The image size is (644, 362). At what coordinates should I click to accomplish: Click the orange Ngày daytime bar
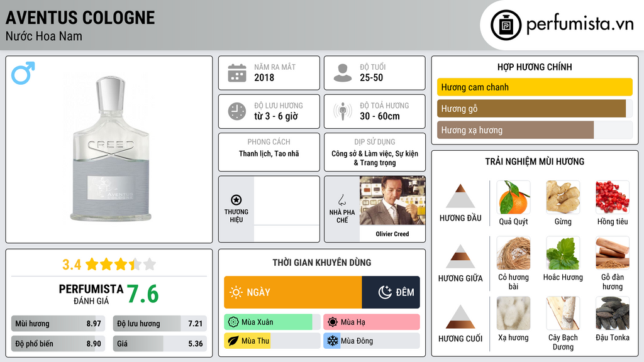293,292
